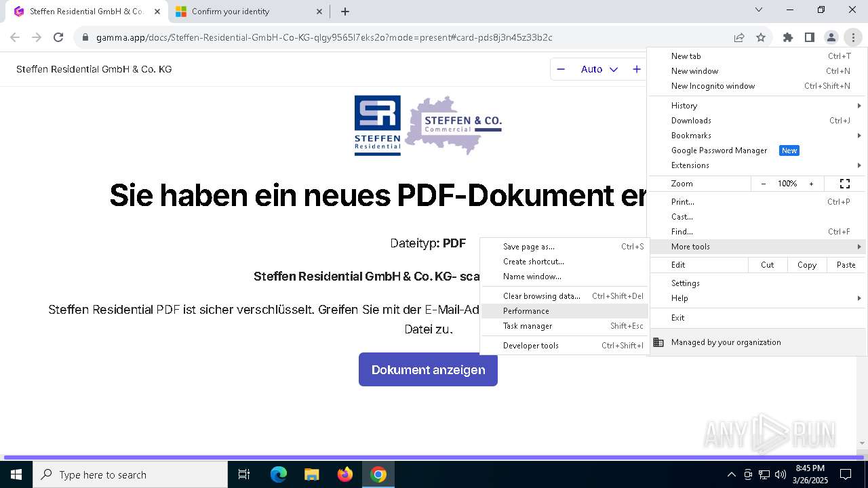This screenshot has height=488, width=868.
Task: Click the taskbar search box
Action: point(130,474)
